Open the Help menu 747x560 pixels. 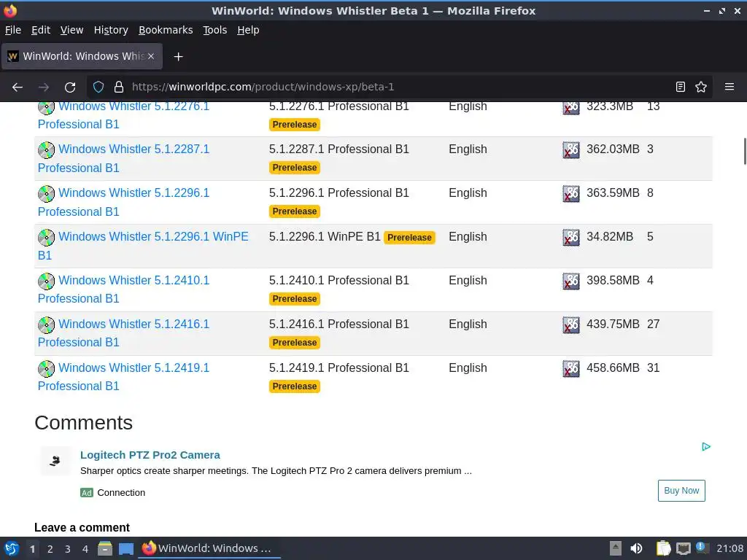248,30
